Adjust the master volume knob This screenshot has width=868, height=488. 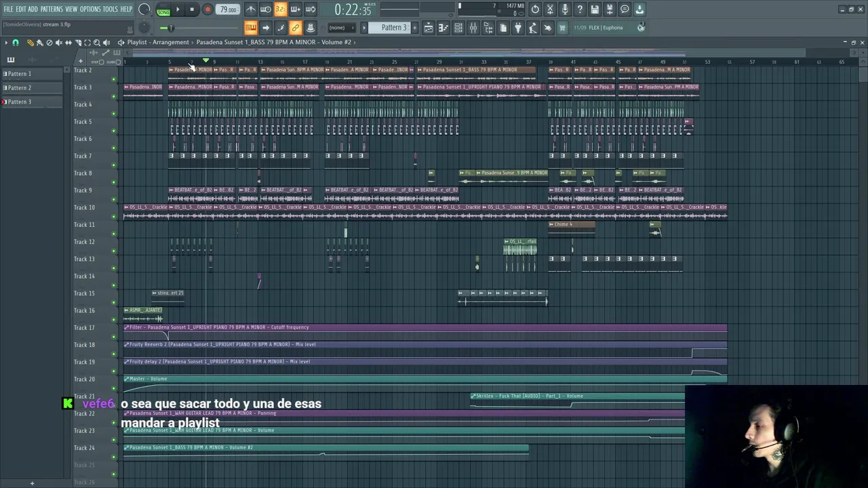(x=144, y=9)
